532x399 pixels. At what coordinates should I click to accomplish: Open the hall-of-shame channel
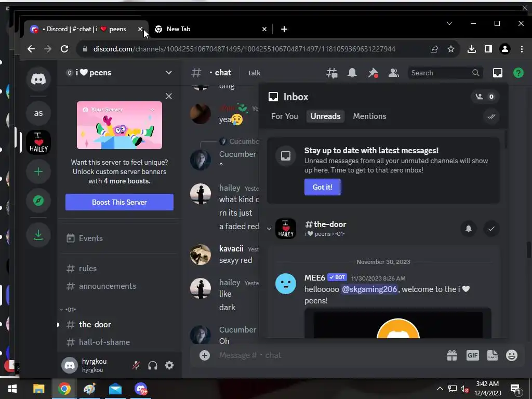119,342
